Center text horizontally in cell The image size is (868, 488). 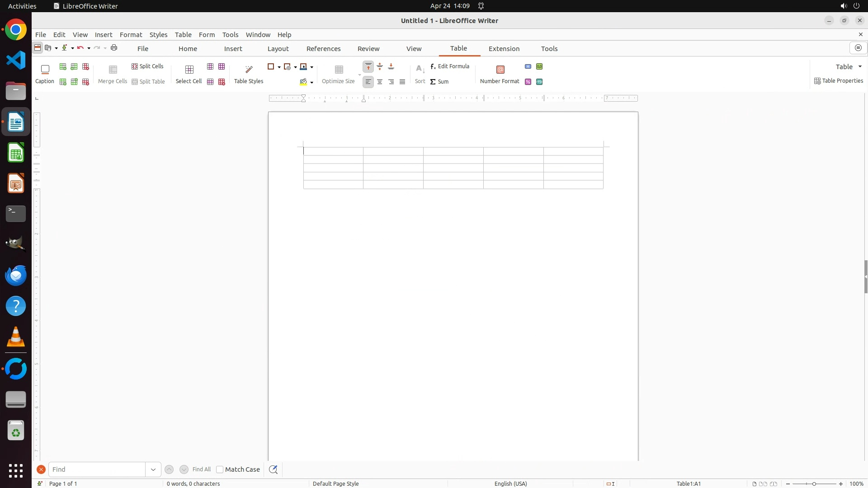[x=380, y=82]
